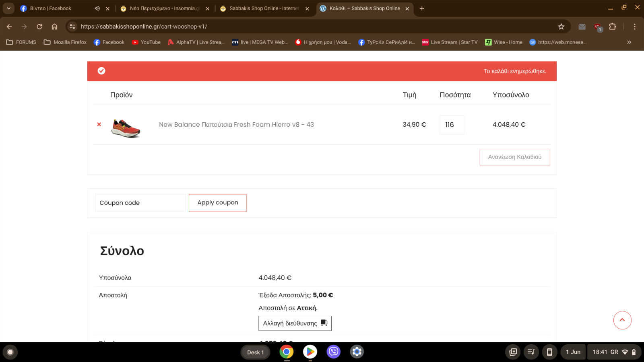The width and height of the screenshot is (644, 362).
Task: Open the web.monese bookmark
Action: point(558,42)
